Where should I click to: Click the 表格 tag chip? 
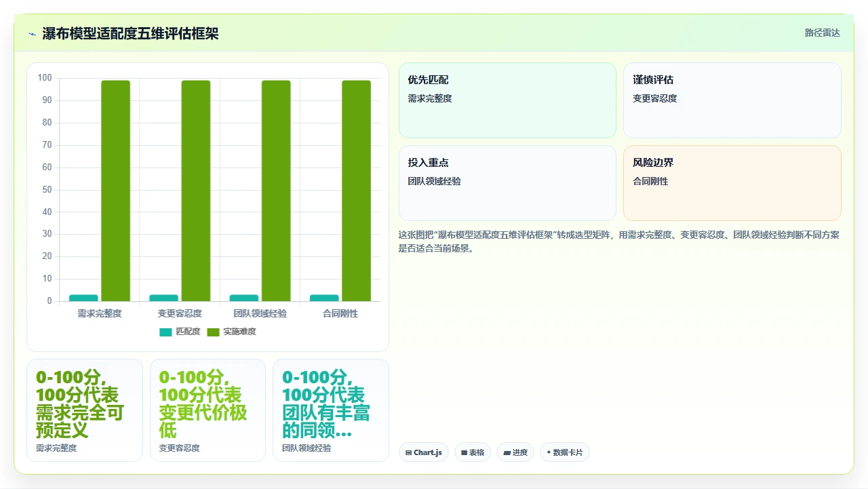(x=473, y=452)
